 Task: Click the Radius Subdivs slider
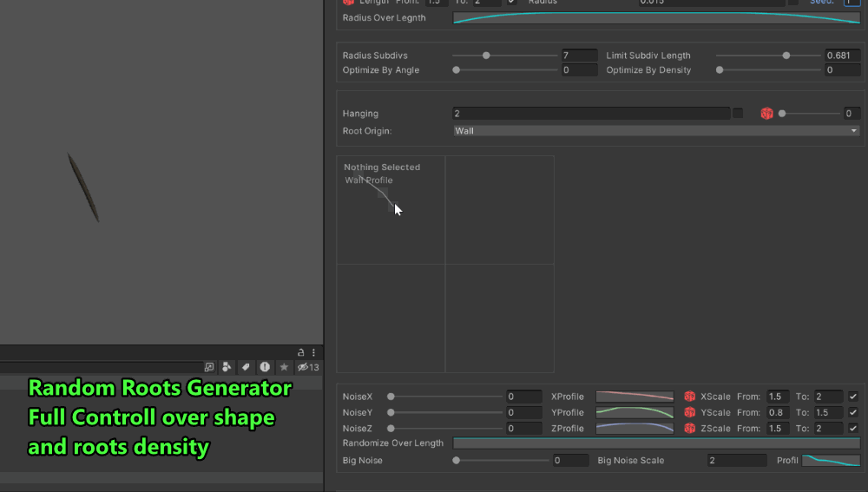point(504,56)
